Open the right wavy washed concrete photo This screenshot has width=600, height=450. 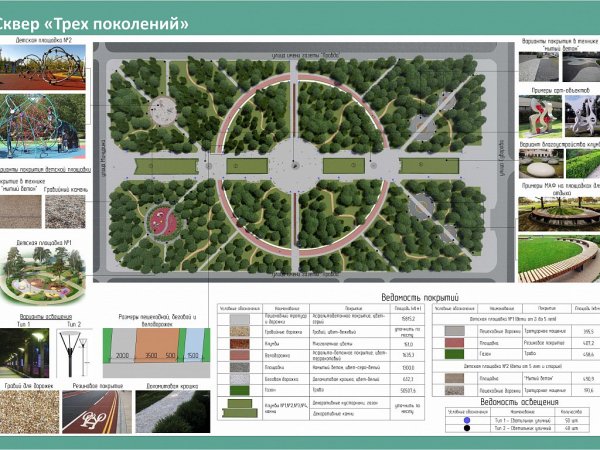tap(581, 67)
